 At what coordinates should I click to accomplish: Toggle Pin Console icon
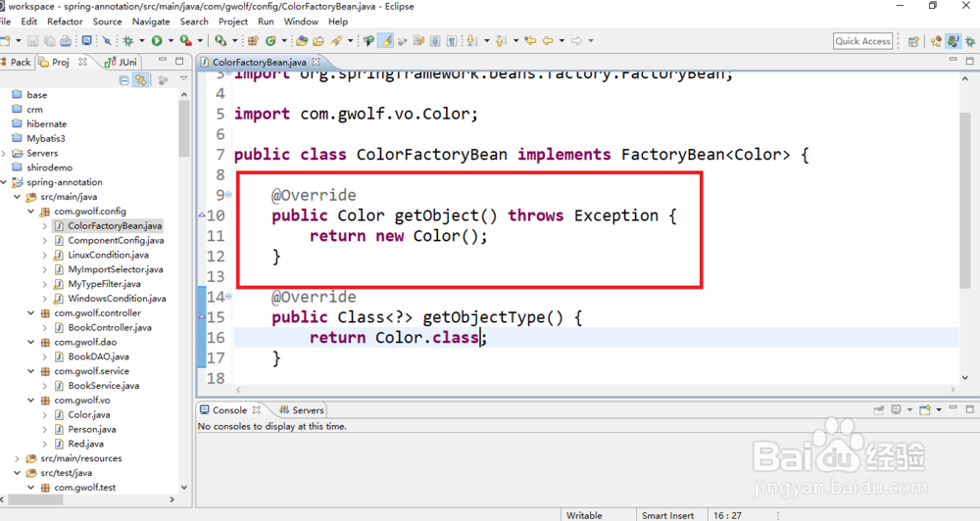pos(879,409)
